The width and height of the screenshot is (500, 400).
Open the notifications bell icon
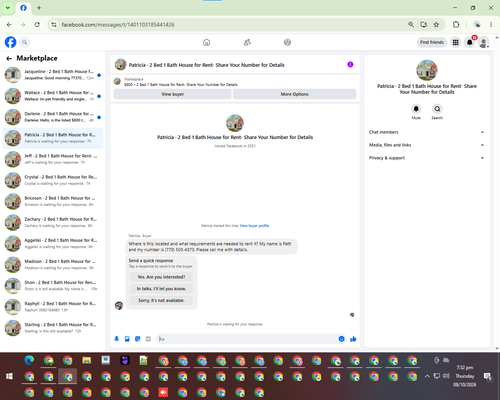pos(470,42)
